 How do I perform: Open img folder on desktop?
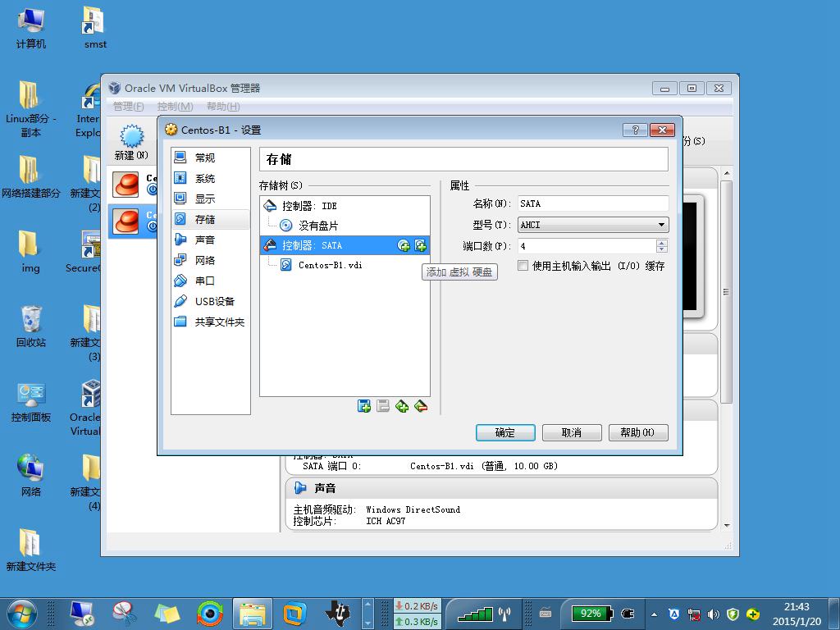[30, 252]
